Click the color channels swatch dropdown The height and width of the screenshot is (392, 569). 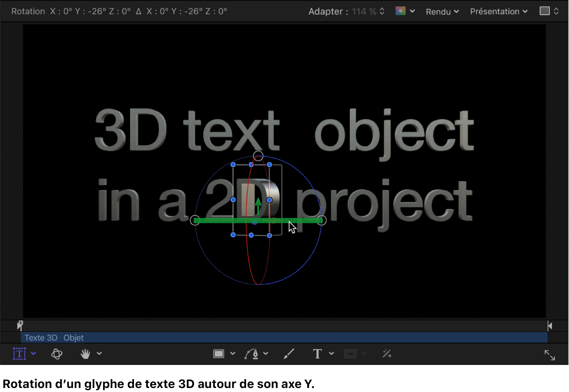pyautogui.click(x=404, y=11)
